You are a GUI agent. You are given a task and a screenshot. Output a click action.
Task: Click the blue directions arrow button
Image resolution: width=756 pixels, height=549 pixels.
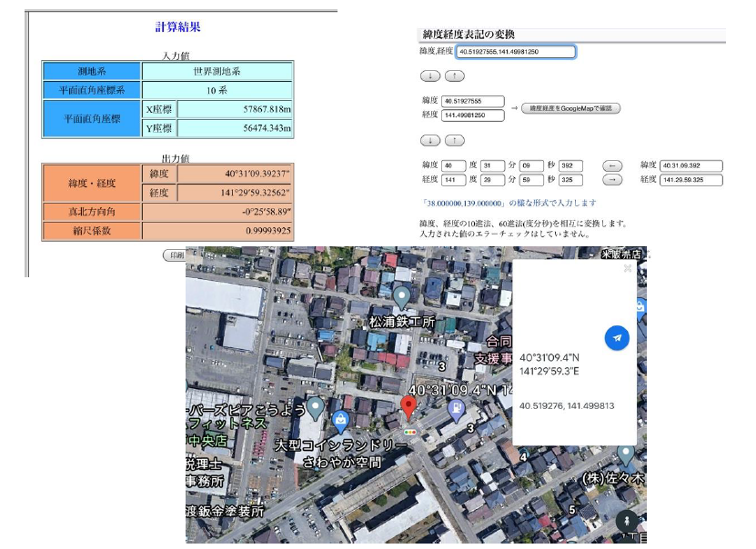(617, 337)
